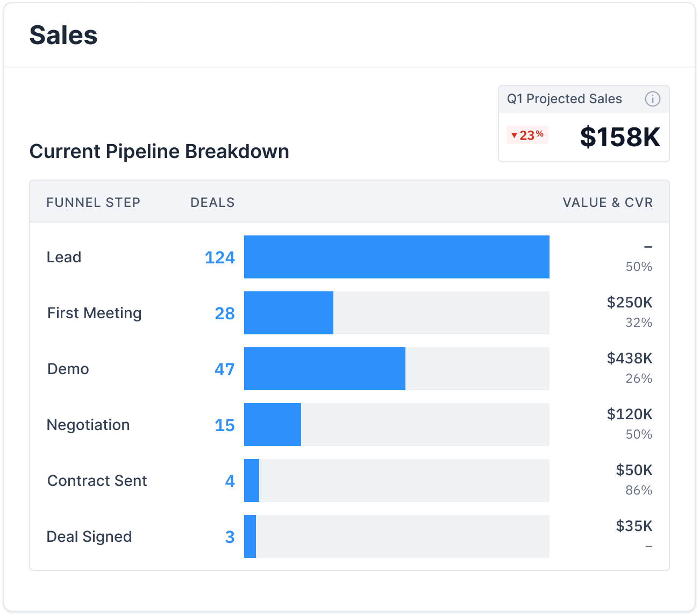This screenshot has width=699, height=616.
Task: Select the Deal Signed row label
Action: [x=89, y=536]
